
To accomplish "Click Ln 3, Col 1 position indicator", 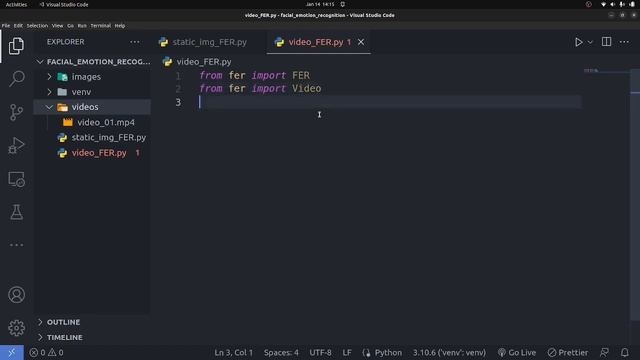I will click(233, 352).
